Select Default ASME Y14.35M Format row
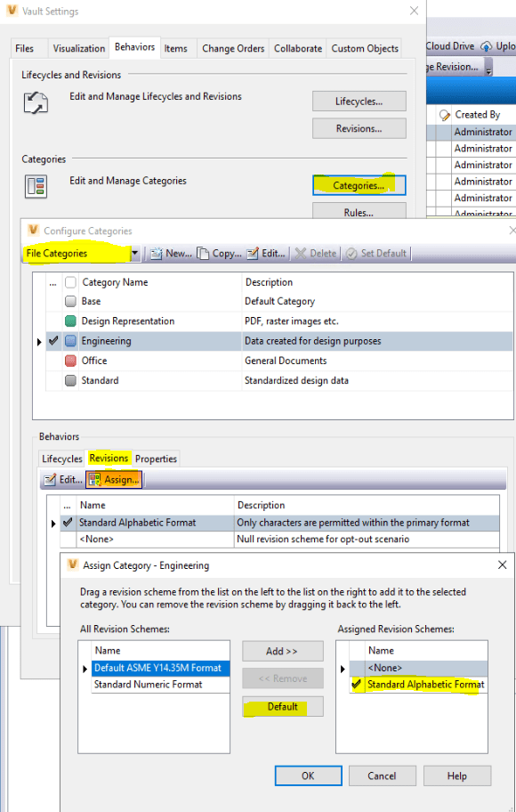516x812 pixels. point(160,668)
